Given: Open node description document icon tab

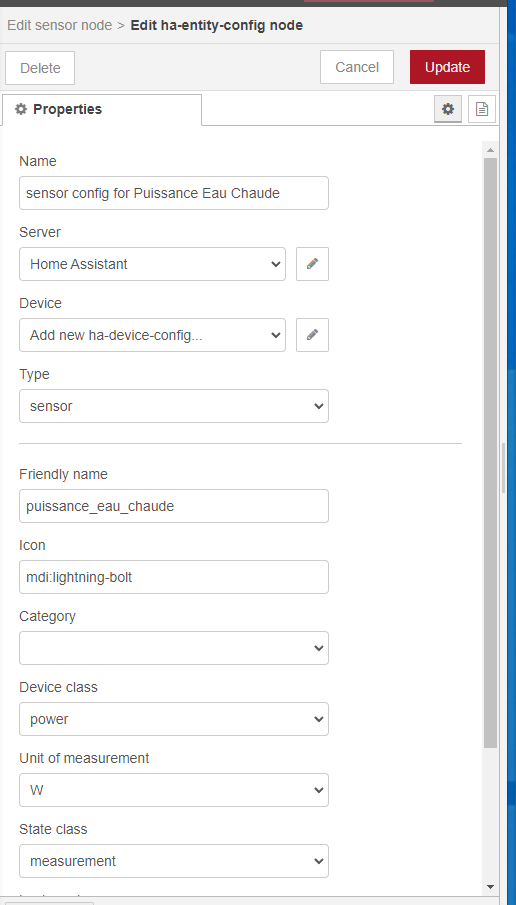Looking at the screenshot, I should (482, 109).
